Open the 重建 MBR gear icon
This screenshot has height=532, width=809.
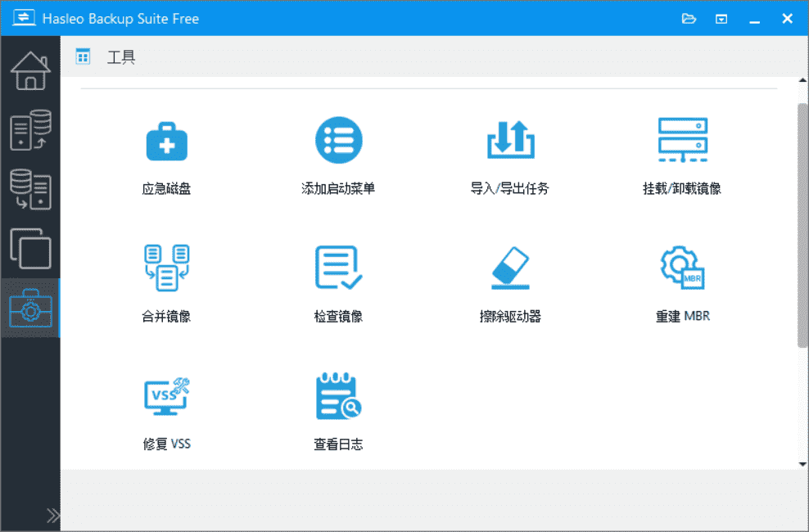[x=682, y=268]
